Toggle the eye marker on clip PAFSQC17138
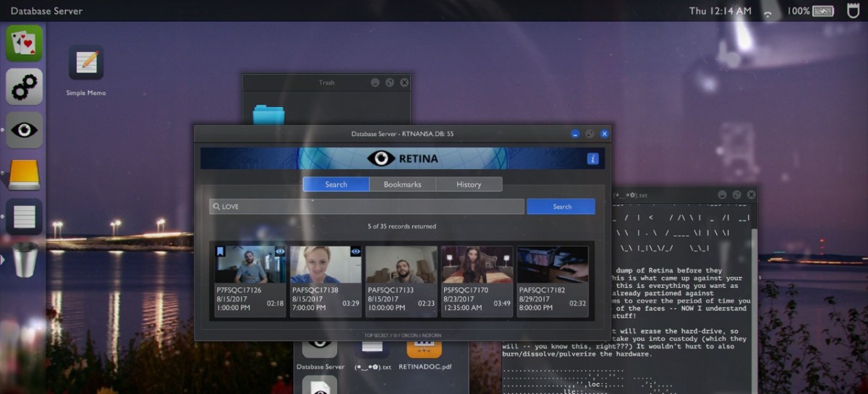 (355, 252)
